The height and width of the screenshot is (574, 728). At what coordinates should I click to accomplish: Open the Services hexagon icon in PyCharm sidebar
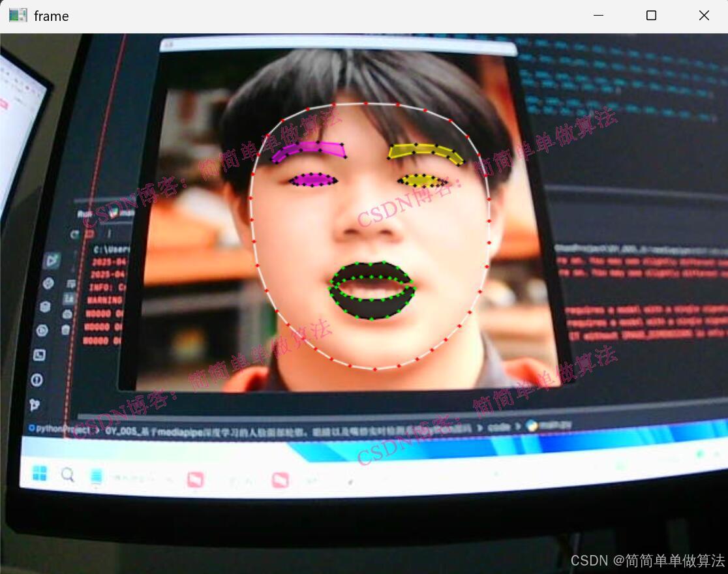(x=42, y=331)
